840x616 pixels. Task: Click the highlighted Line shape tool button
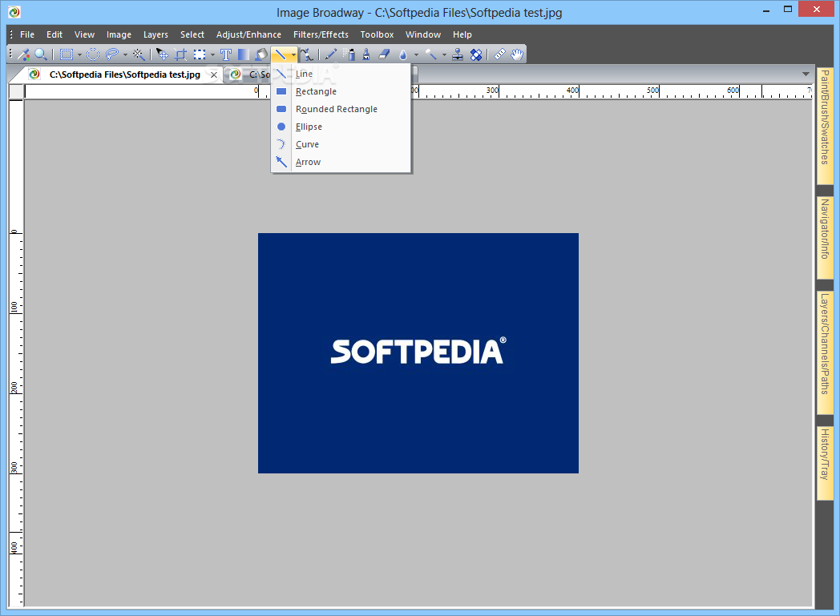[281, 54]
